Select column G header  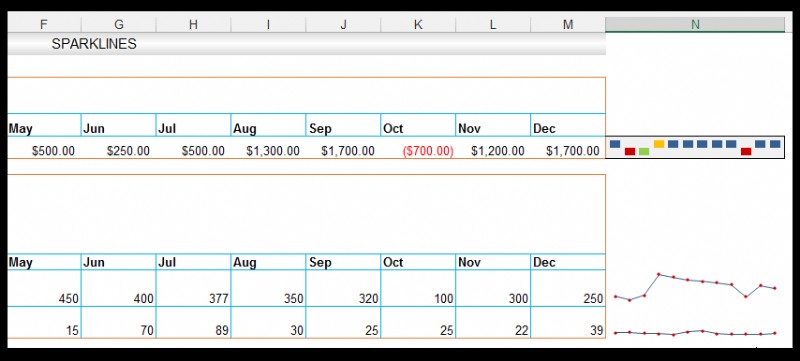coord(118,24)
